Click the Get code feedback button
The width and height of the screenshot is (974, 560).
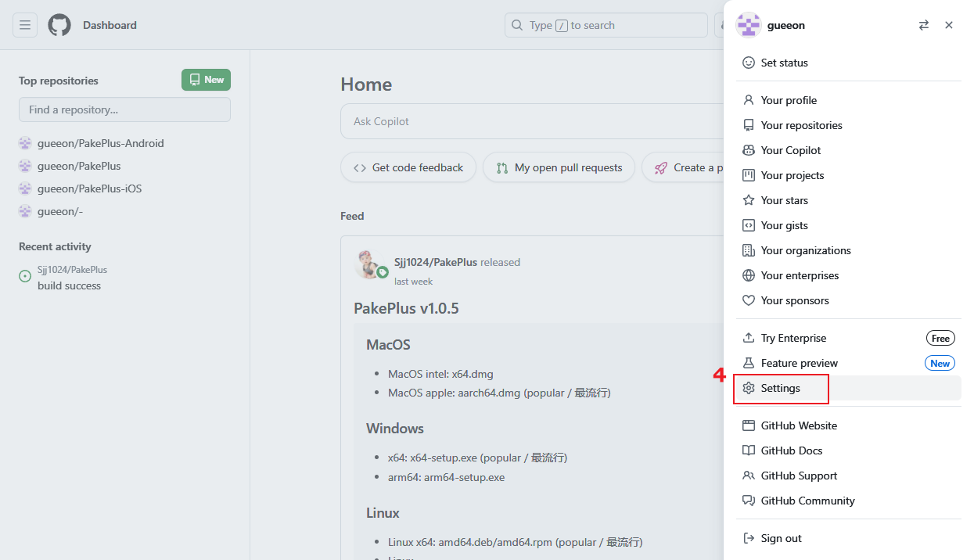coord(408,167)
